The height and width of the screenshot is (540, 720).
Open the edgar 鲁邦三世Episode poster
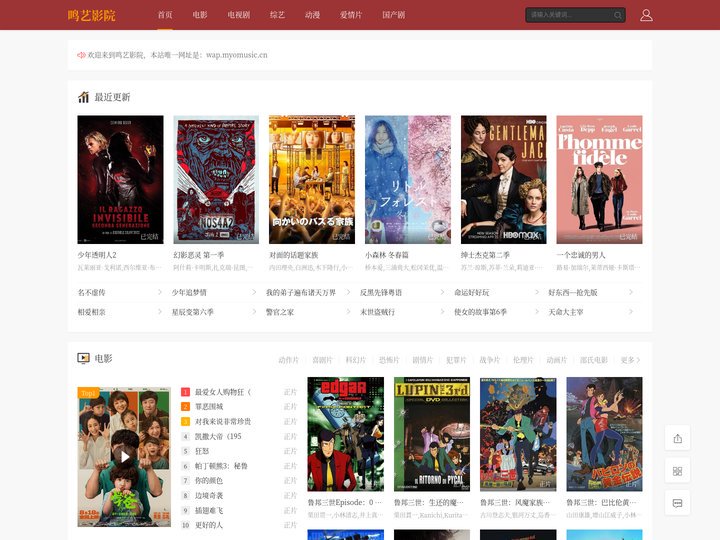[346, 434]
